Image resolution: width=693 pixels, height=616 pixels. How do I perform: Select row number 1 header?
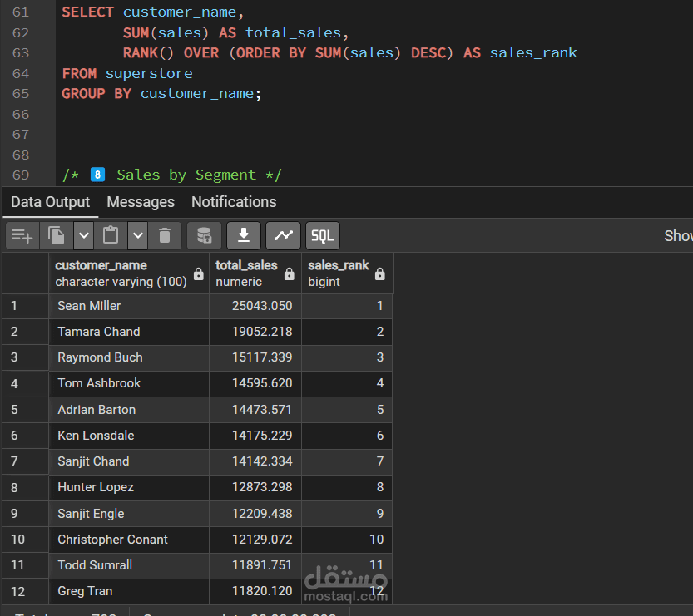(x=26, y=306)
